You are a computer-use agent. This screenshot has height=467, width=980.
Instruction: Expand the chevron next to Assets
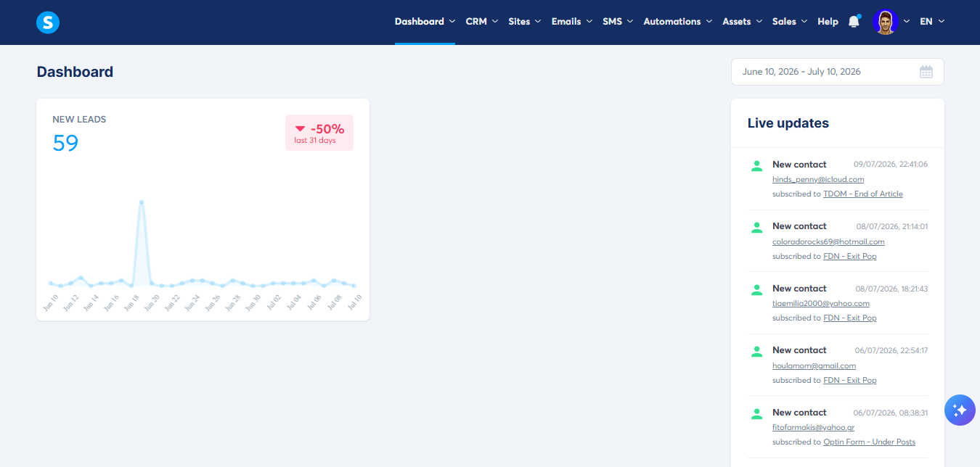[x=759, y=22]
